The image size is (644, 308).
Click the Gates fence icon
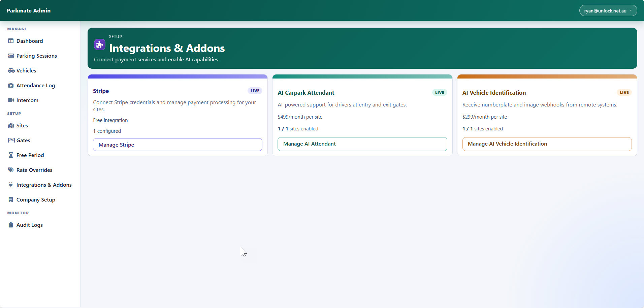click(11, 140)
